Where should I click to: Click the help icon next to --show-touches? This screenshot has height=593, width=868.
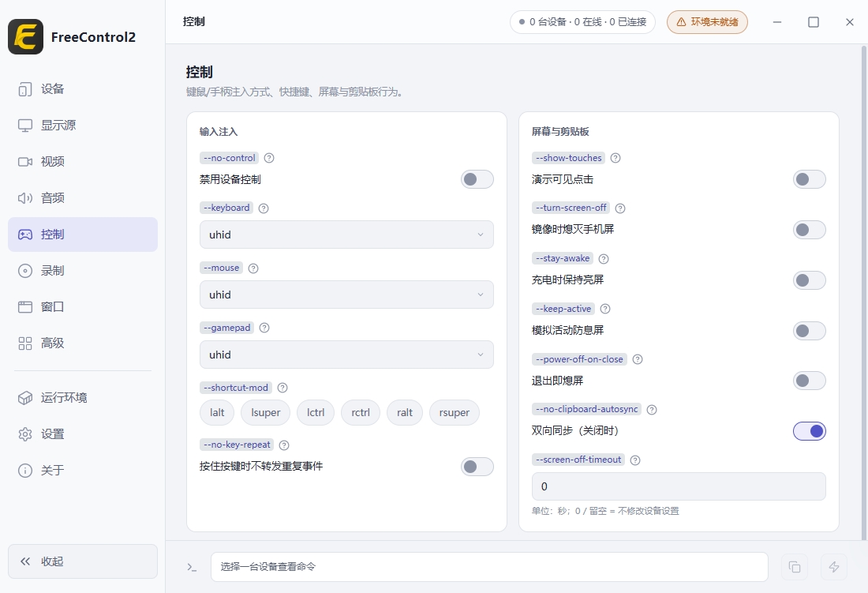point(615,158)
